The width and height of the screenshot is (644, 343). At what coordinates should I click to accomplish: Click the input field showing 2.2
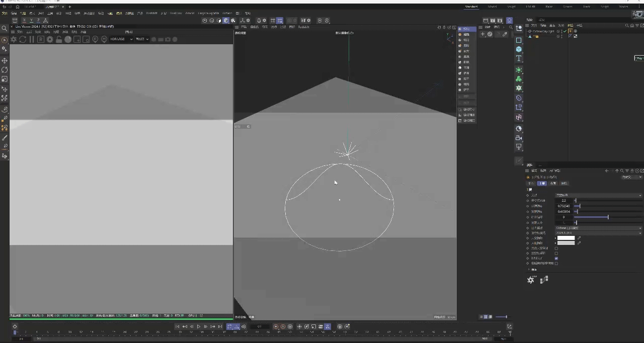point(563,201)
